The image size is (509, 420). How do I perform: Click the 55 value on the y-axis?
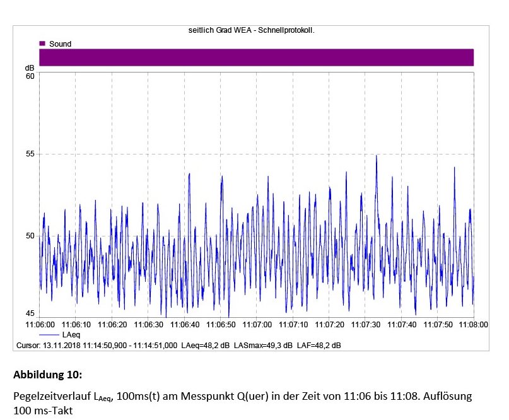(x=30, y=155)
